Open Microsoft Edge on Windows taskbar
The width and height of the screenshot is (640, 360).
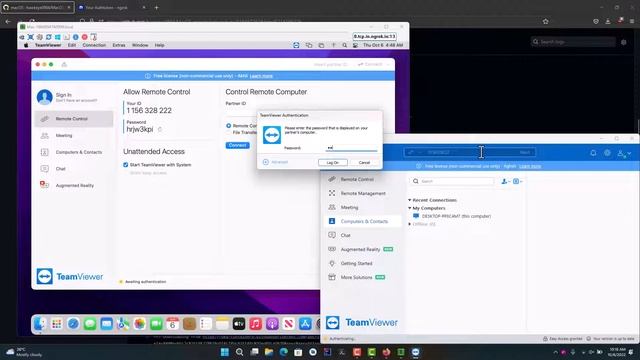(x=283, y=352)
